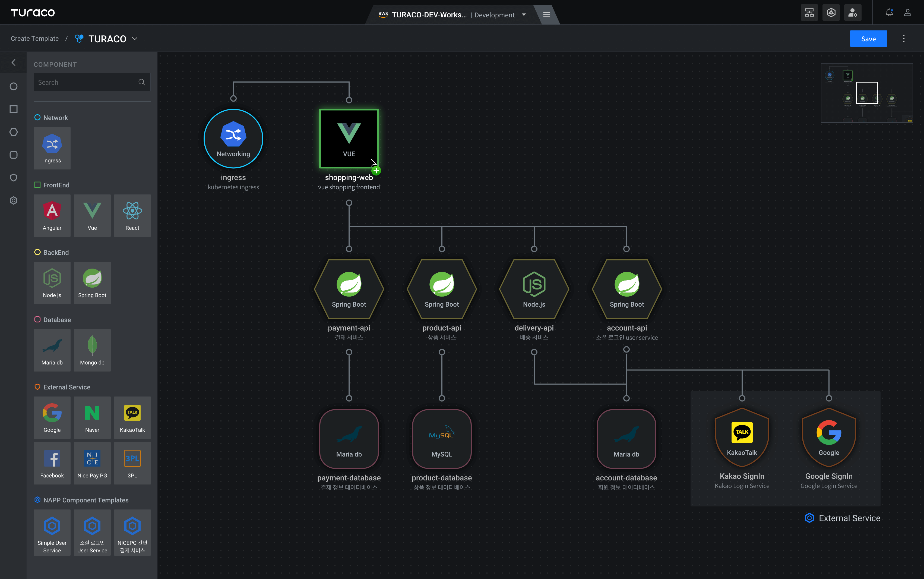Open the notifications bell
This screenshot has height=579, width=924.
[889, 13]
